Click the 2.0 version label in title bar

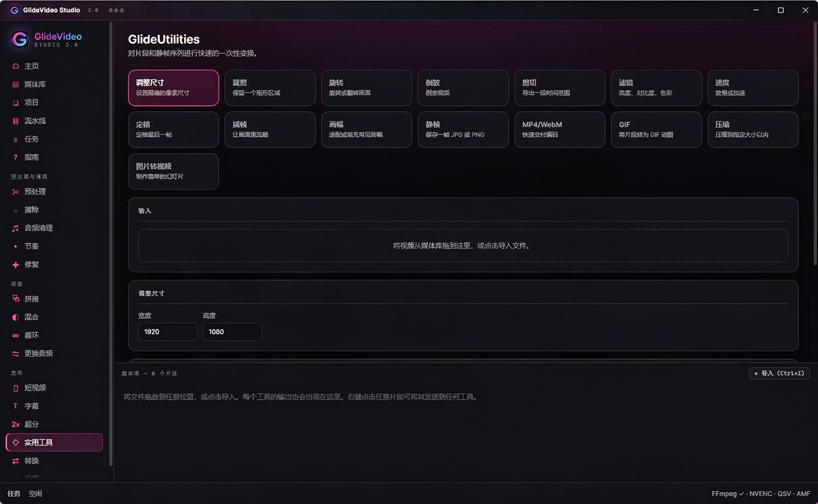pos(93,10)
